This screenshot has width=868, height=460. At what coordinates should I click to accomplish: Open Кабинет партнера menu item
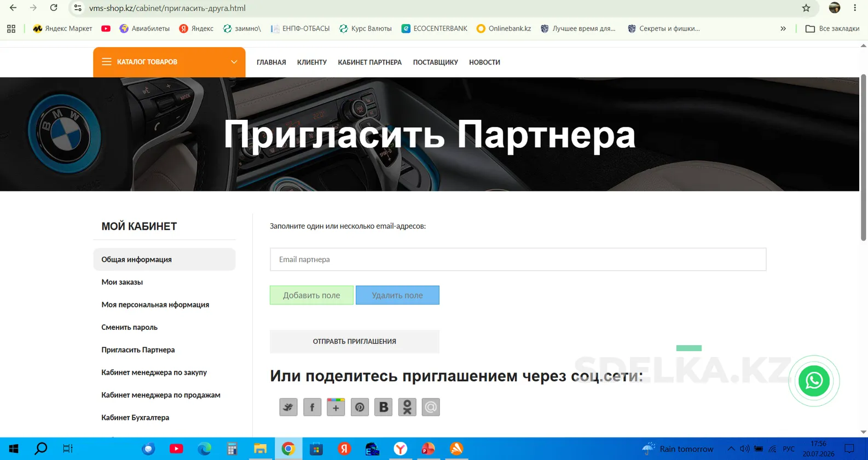point(370,62)
